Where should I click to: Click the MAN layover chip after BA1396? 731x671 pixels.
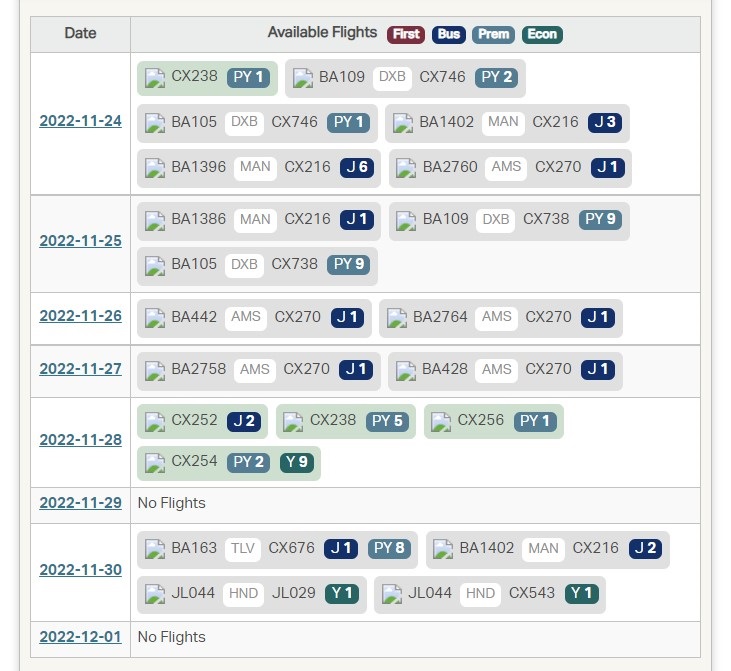tap(255, 167)
